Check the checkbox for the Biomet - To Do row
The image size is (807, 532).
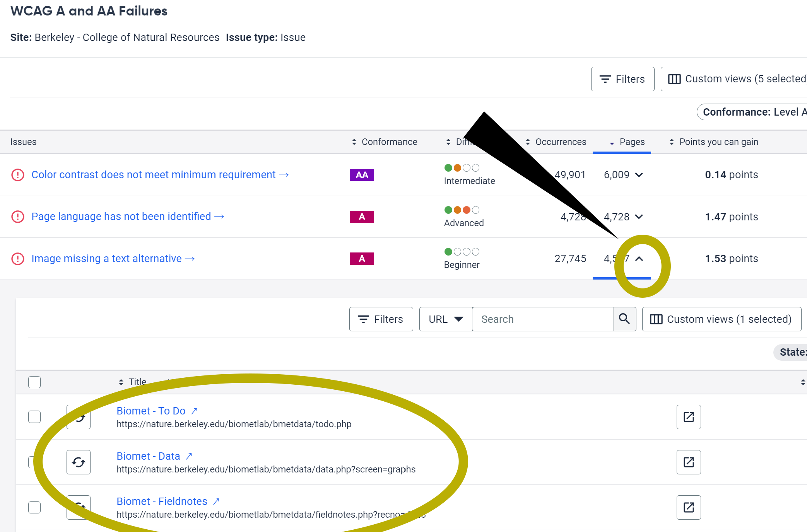[34, 417]
